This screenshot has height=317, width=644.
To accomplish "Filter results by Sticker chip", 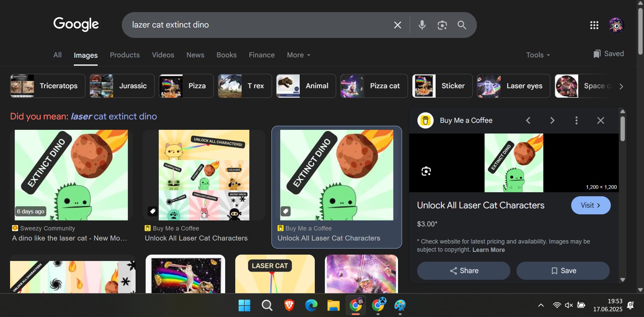I will [442, 86].
